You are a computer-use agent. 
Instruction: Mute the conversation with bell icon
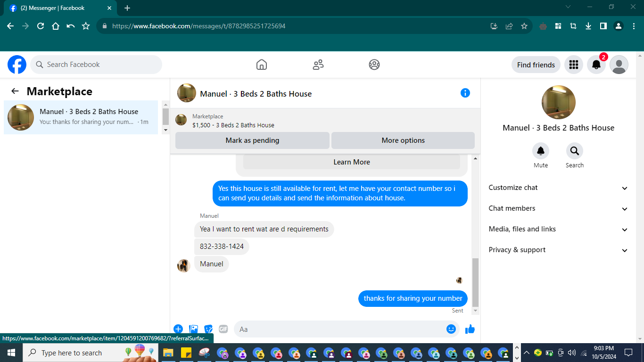point(541,151)
